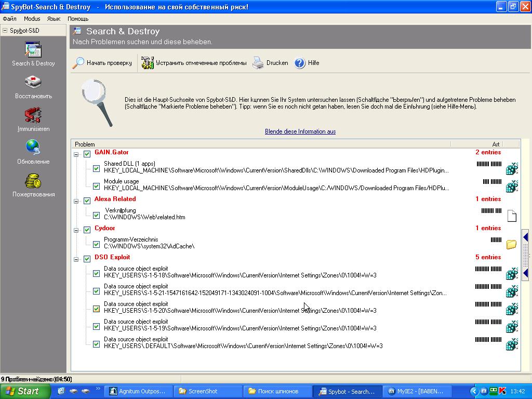
Task: Toggle checkbox for AdCache directory entry
Action: click(x=96, y=245)
